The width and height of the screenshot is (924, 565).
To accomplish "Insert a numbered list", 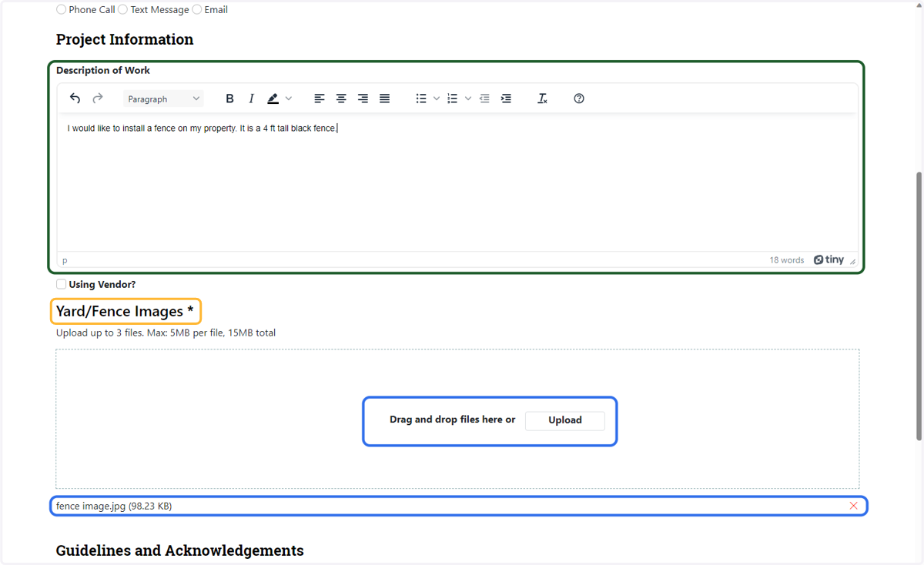I will (453, 99).
